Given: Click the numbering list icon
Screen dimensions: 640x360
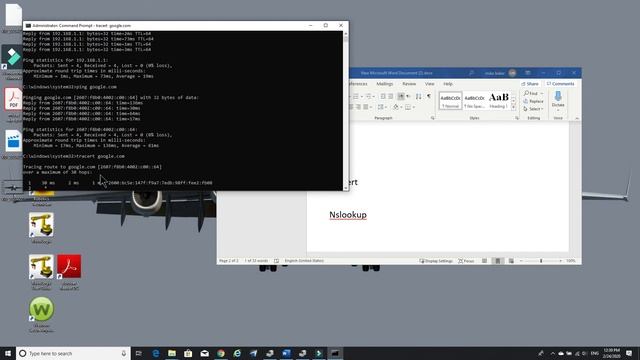Looking at the screenshot, I should [357, 96].
